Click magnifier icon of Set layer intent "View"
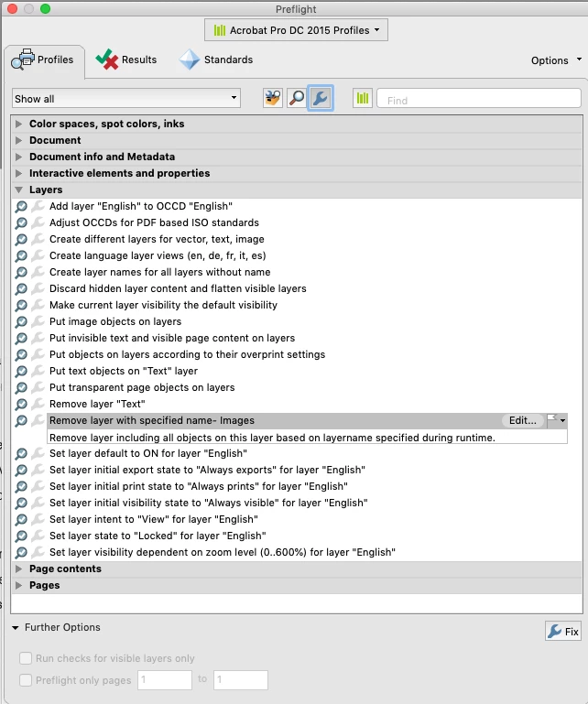This screenshot has width=588, height=704. coord(21,520)
